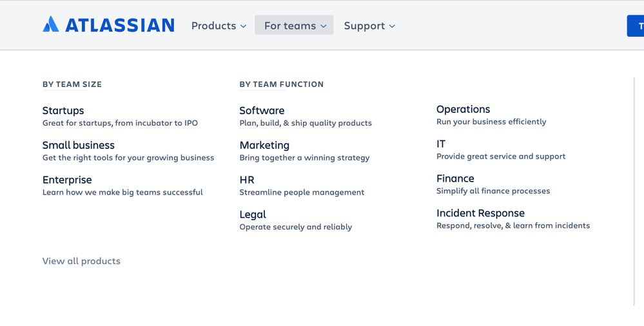Viewport: 644px width, 326px height.
Task: Click 'Operate securely and reliably' description
Action: click(296, 227)
